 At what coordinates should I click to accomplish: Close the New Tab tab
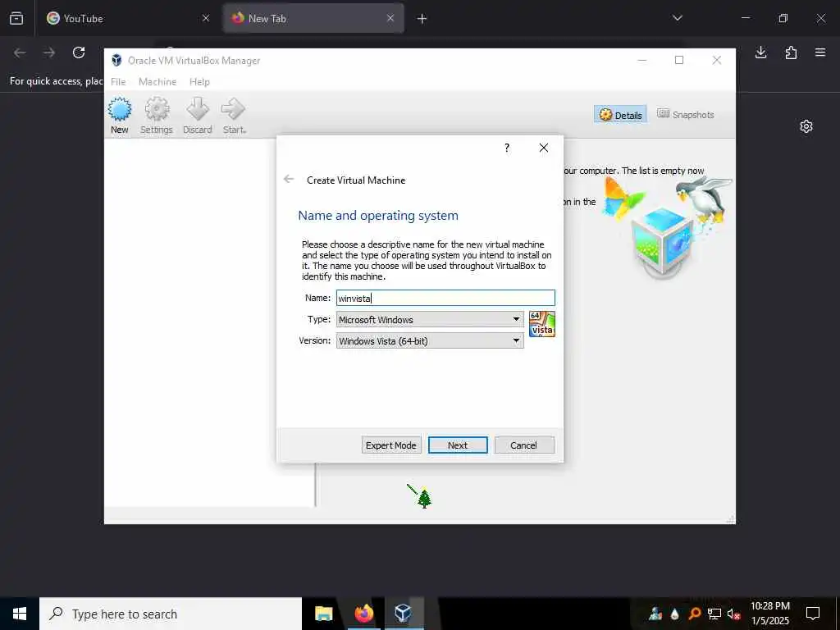[x=390, y=18]
